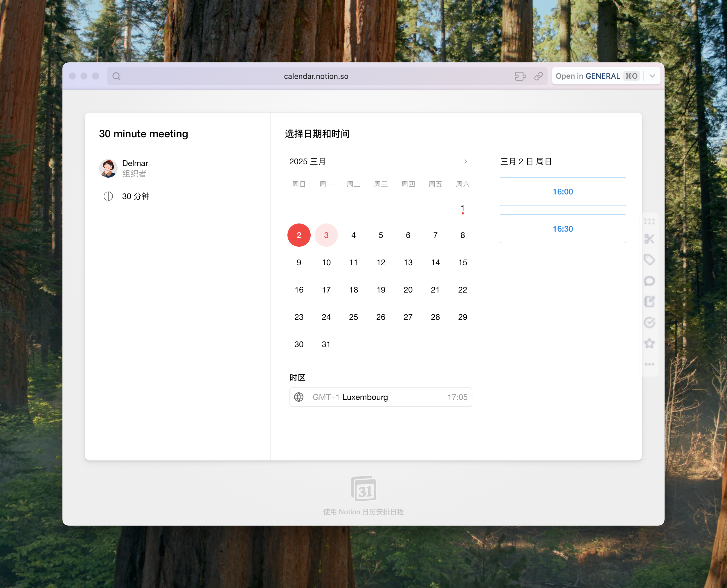Go to next month with chevron
The height and width of the screenshot is (588, 727).
(465, 162)
